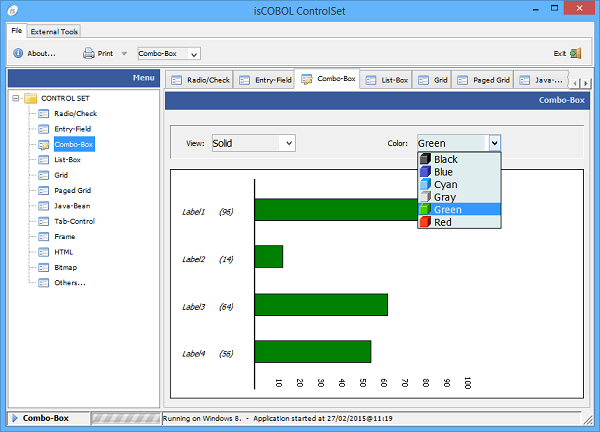
Task: Choose Blue from the color dropdown list
Action: tap(443, 172)
